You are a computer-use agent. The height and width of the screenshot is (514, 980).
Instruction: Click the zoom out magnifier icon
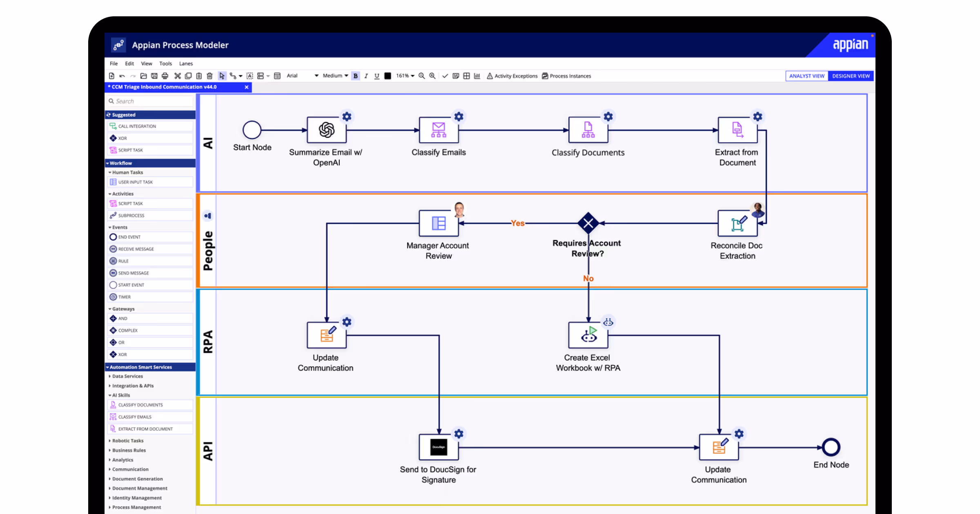pyautogui.click(x=422, y=76)
